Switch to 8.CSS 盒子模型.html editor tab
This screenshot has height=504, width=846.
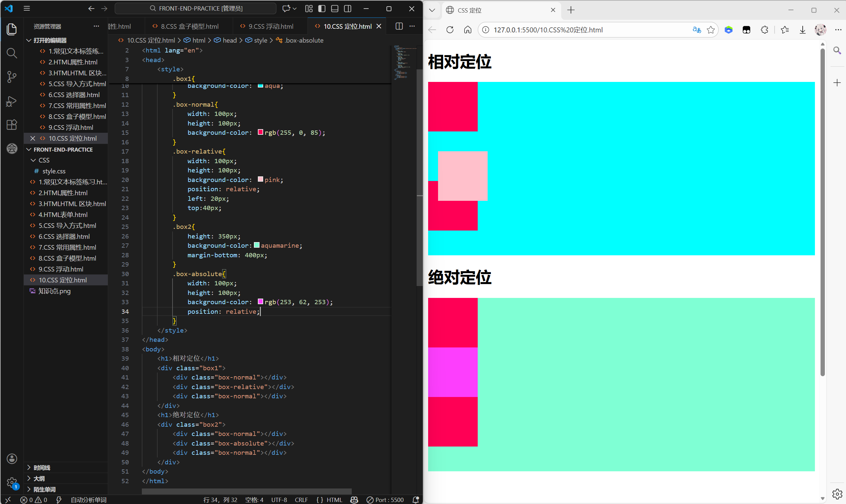click(x=189, y=26)
